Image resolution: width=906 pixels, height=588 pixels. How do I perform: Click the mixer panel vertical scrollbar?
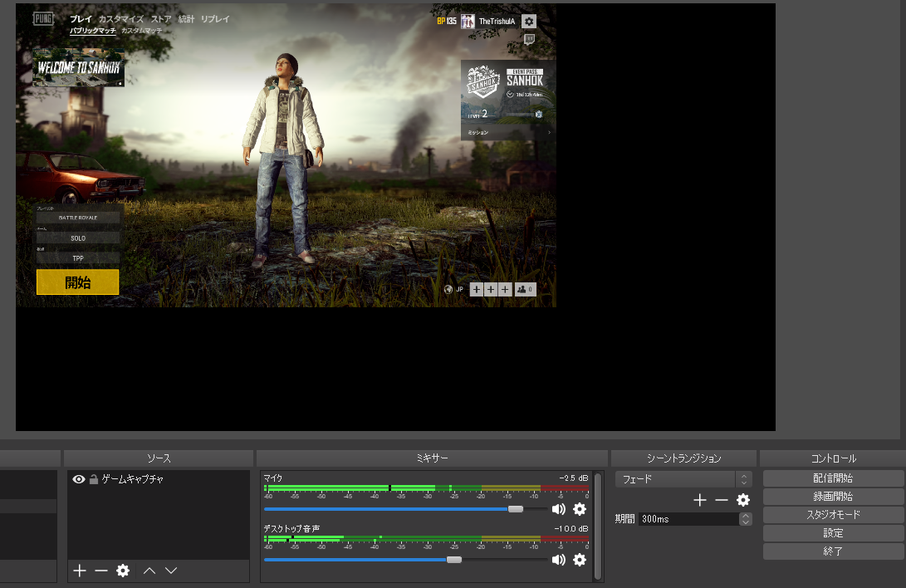point(598,527)
